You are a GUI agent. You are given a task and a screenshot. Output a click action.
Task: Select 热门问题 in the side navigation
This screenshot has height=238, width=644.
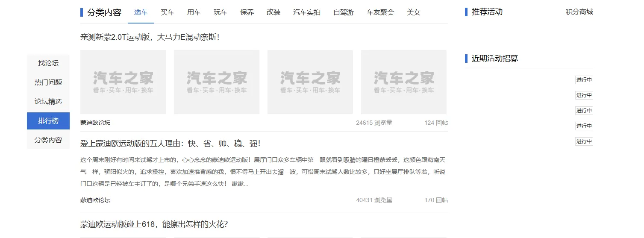pos(48,82)
